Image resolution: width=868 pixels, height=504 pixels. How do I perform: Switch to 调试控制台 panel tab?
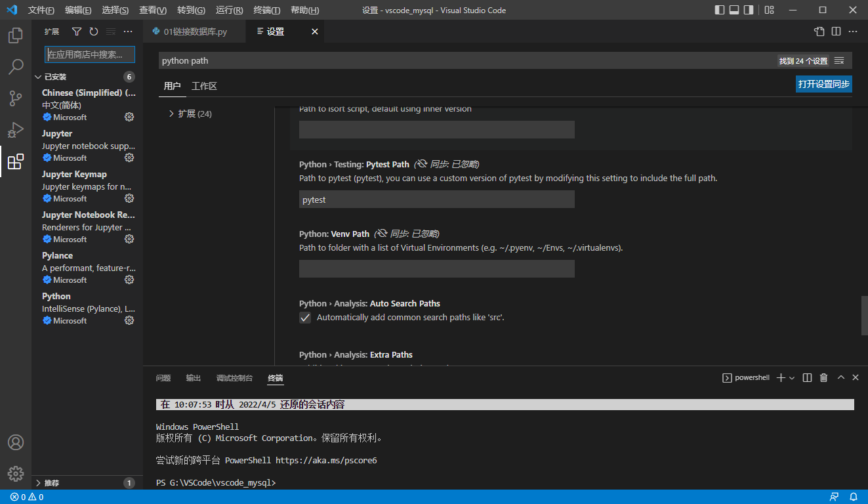tap(234, 378)
